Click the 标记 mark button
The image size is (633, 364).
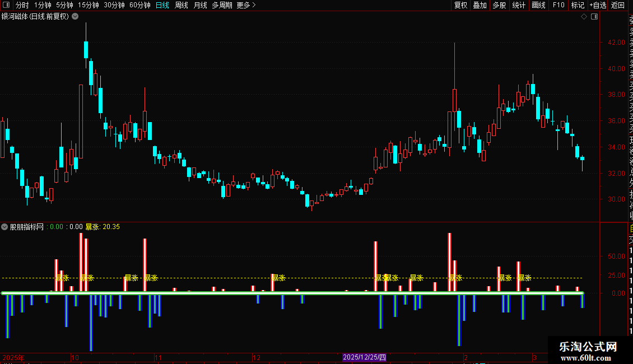click(578, 5)
